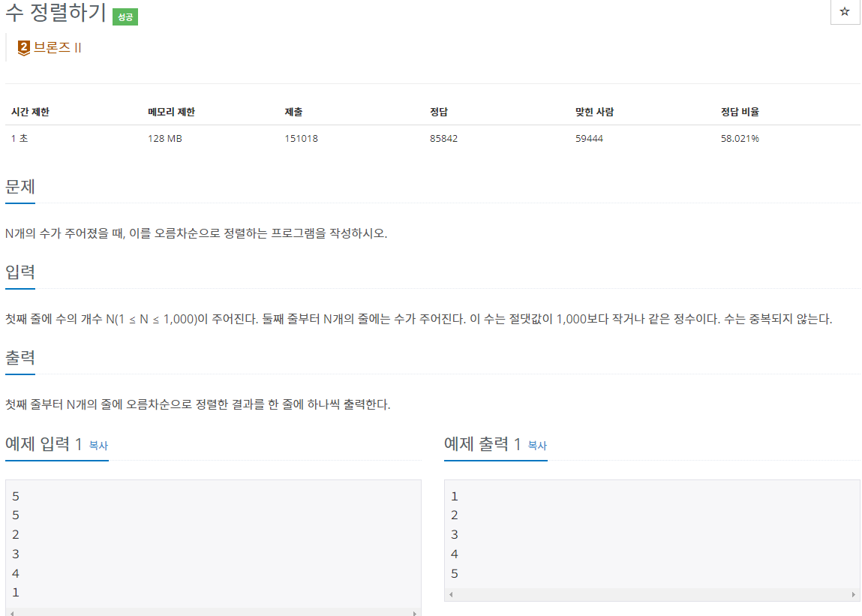The width and height of the screenshot is (862, 616).
Task: Click the 정답 비율 column header
Action: 740,112
